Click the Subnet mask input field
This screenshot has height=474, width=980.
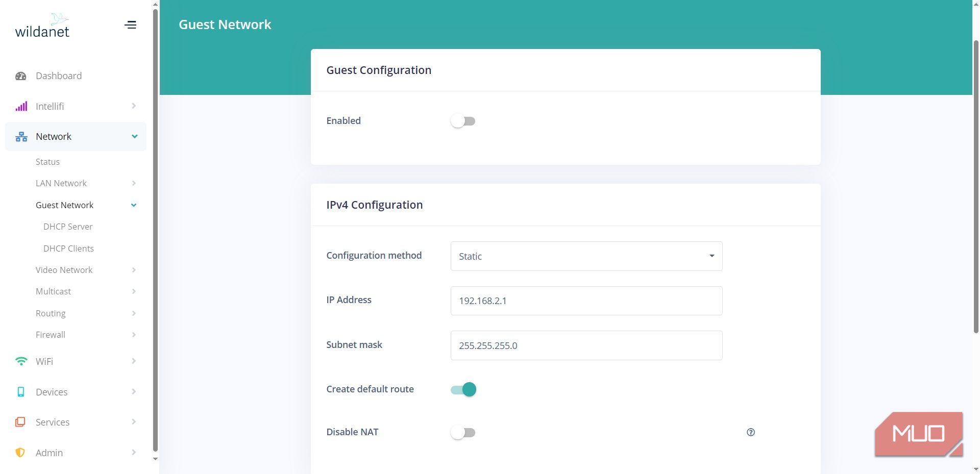coord(586,345)
